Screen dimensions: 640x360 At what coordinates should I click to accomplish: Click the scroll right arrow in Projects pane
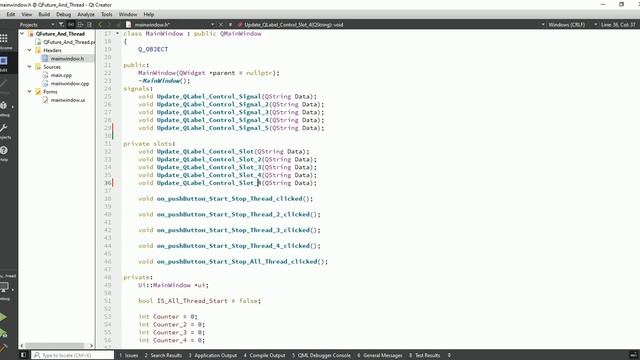pyautogui.click(x=91, y=345)
